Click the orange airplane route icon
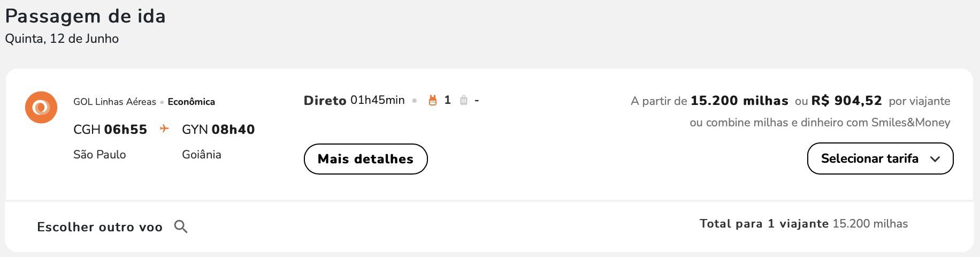The image size is (980, 257). click(164, 128)
